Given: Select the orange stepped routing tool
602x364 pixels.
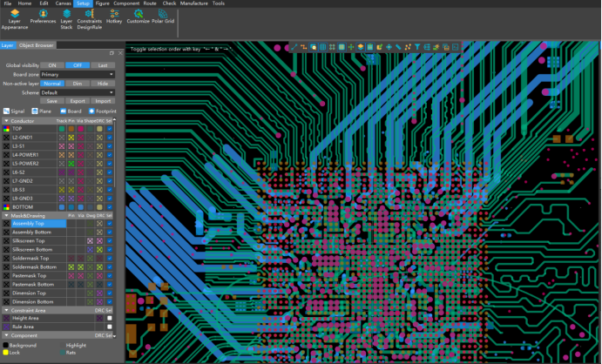Looking at the screenshot, I should 304,47.
